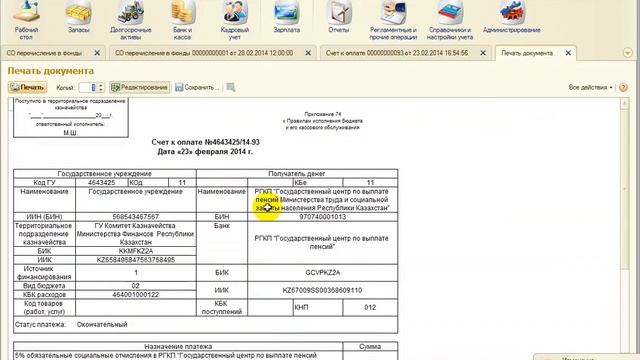This screenshot has width=640, height=360.
Task: Select the Печать документа tab
Action: 527,53
